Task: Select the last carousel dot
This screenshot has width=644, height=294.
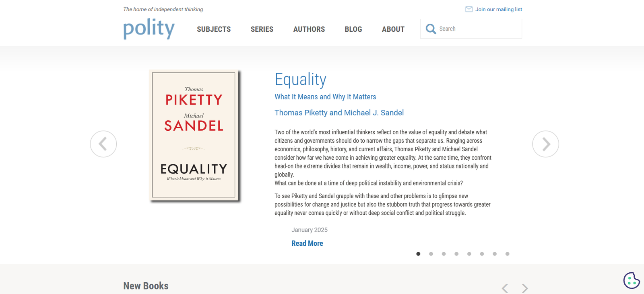Action: pyautogui.click(x=507, y=254)
